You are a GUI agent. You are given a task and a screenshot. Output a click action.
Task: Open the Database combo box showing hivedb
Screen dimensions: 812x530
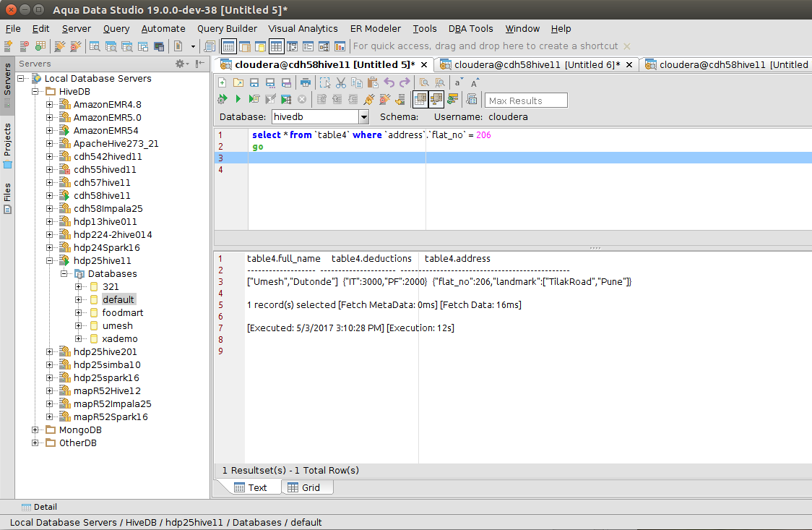point(320,117)
